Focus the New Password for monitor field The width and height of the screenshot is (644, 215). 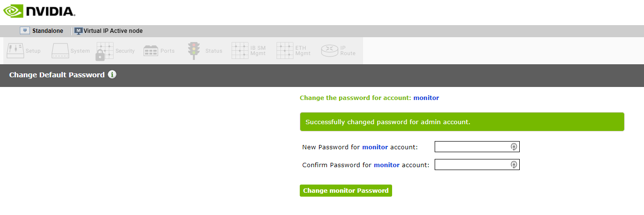pyautogui.click(x=472, y=147)
